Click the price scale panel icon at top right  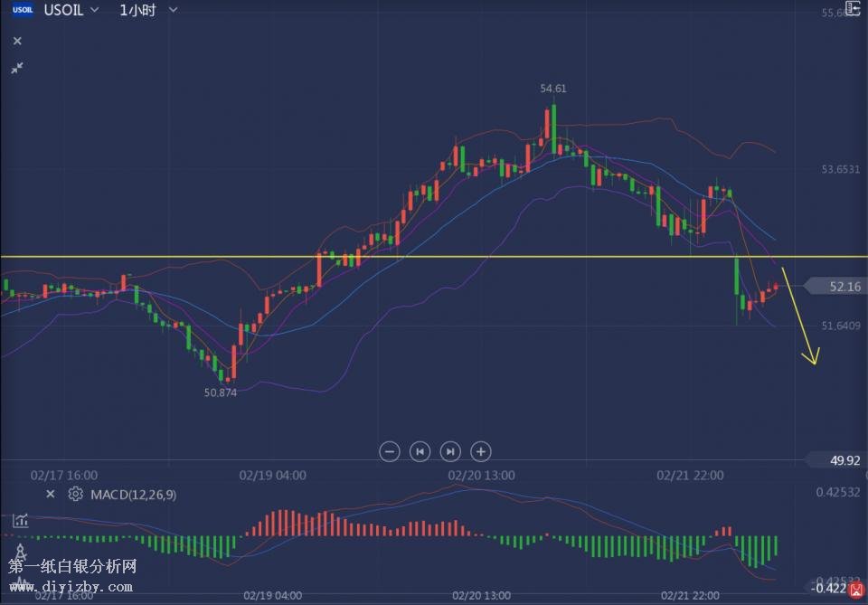[852, 9]
